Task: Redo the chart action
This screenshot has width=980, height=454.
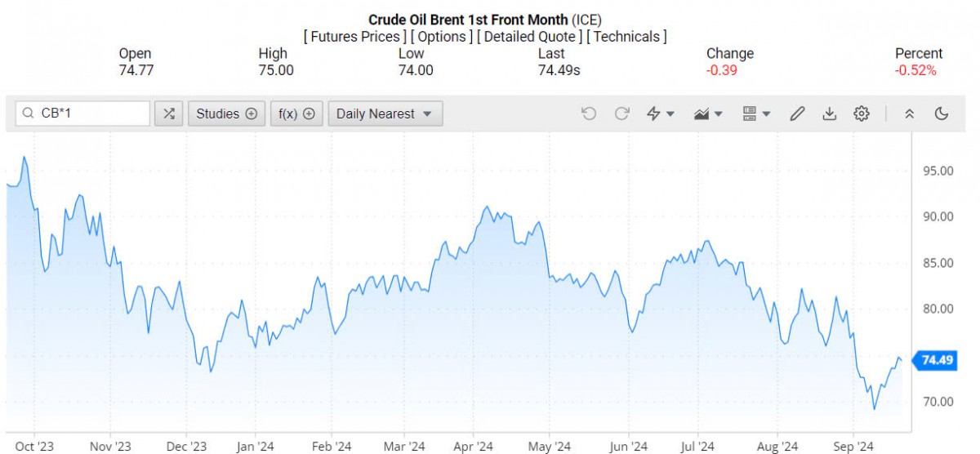Action: click(x=621, y=113)
